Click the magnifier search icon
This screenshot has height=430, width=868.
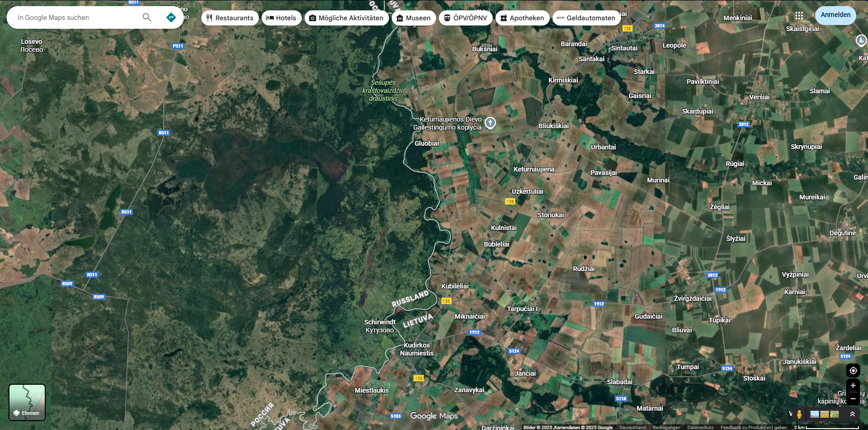147,17
